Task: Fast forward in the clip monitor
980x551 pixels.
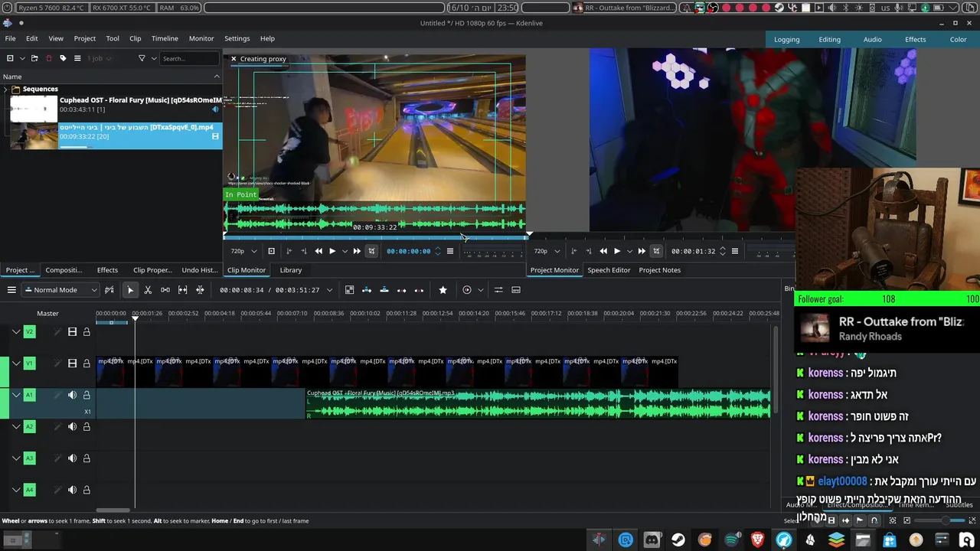Action: pos(357,251)
